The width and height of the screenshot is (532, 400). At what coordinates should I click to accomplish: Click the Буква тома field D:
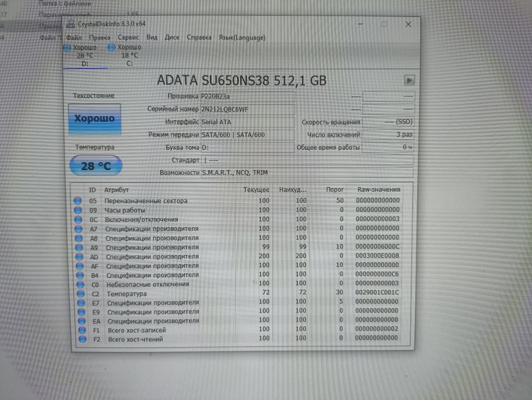[248, 147]
